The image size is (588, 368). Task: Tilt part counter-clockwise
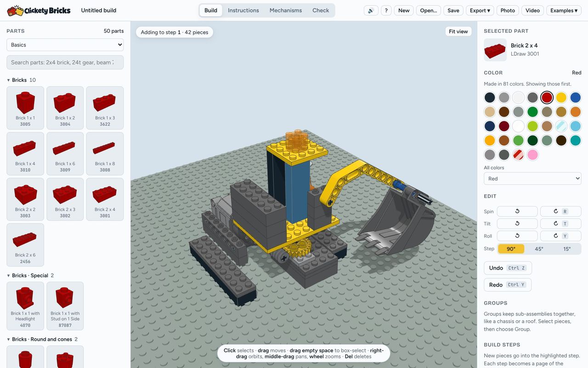(x=517, y=224)
